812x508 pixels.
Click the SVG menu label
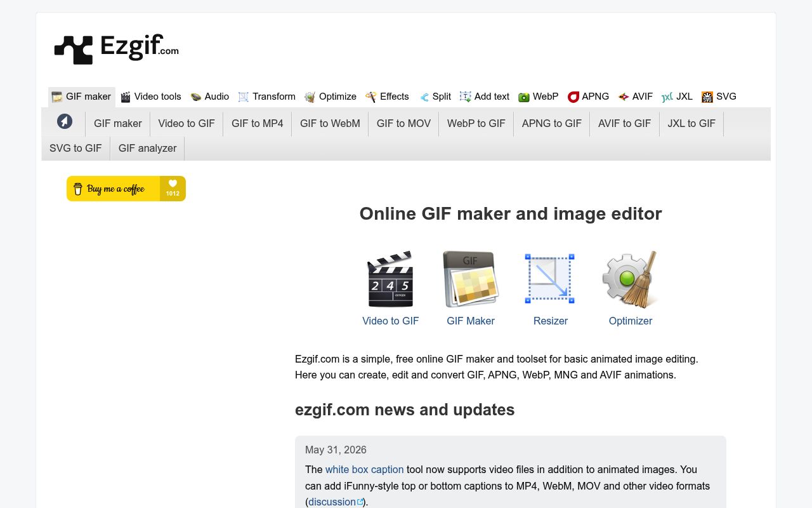click(x=726, y=97)
